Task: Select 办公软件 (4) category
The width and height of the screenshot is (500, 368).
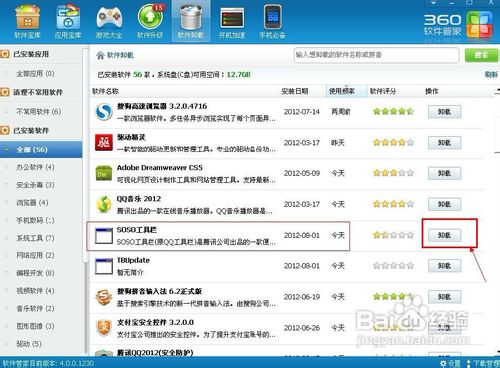Action: click(x=35, y=167)
